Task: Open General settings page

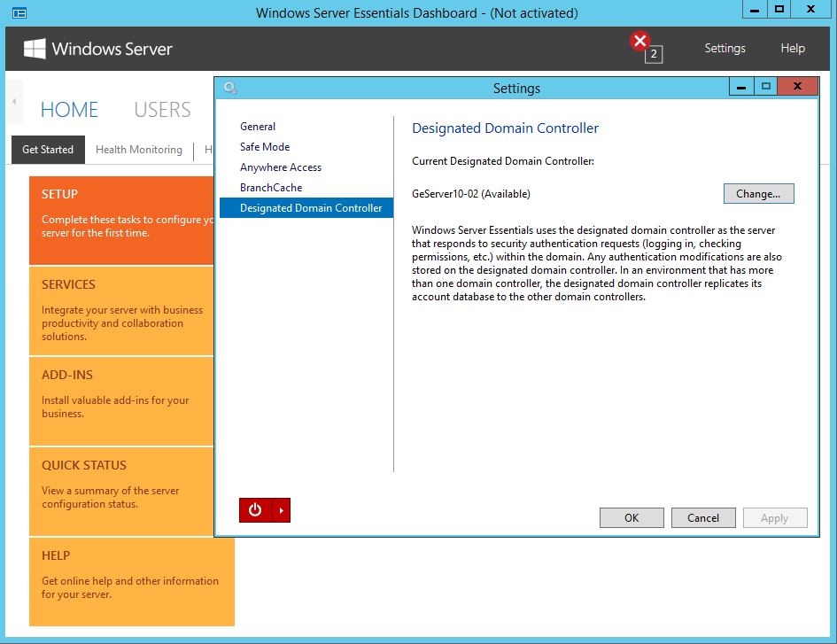Action: pos(258,127)
